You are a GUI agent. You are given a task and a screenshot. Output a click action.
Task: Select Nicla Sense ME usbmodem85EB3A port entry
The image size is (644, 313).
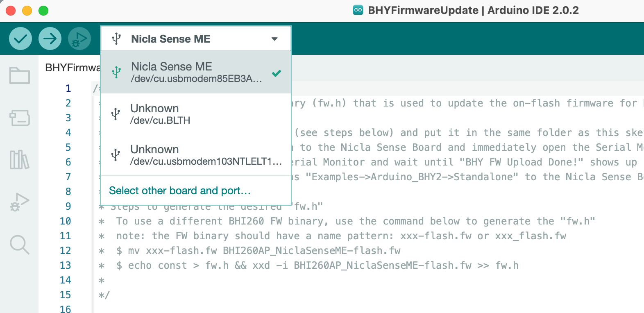pos(196,72)
